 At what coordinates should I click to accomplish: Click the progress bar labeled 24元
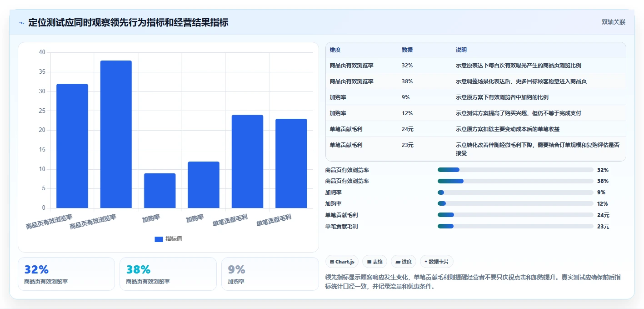coord(515,215)
